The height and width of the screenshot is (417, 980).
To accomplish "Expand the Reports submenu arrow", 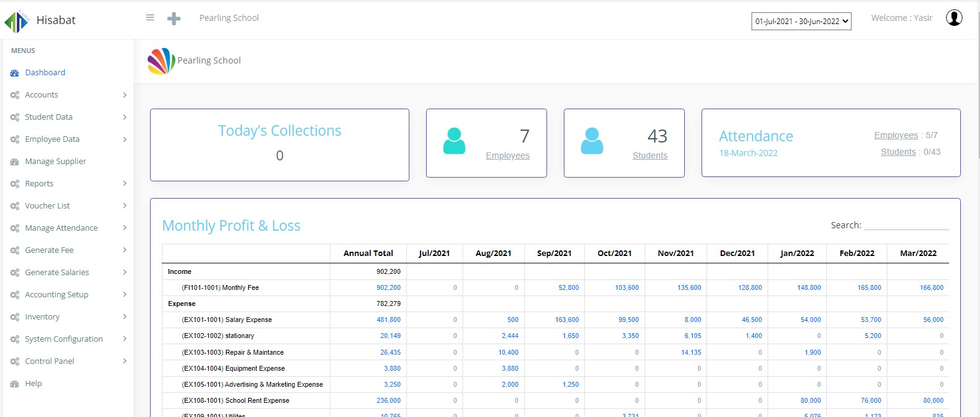I will (x=125, y=184).
